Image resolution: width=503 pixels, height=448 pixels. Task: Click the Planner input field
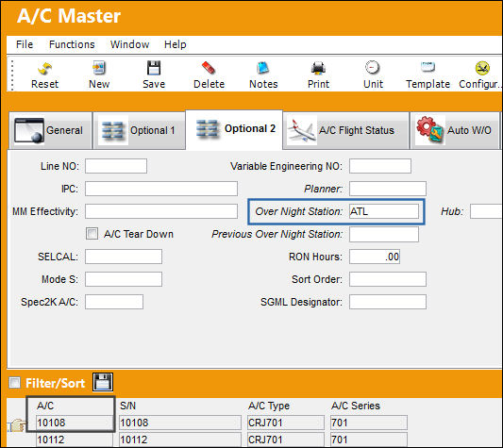(x=388, y=189)
